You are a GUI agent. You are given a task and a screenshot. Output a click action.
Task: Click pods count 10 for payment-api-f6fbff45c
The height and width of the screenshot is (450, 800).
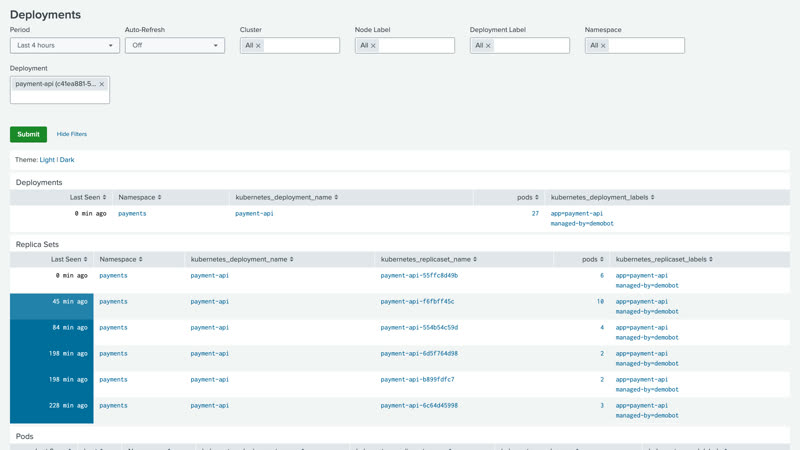(x=601, y=302)
